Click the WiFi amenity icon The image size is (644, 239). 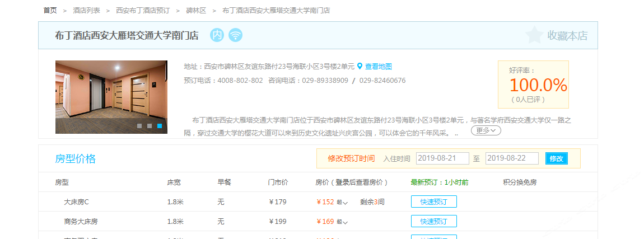click(x=235, y=35)
